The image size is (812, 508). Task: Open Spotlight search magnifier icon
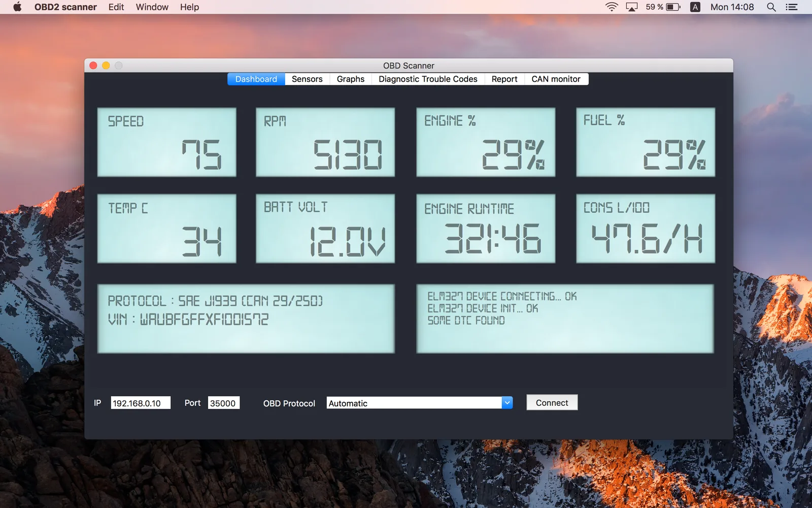pos(771,7)
